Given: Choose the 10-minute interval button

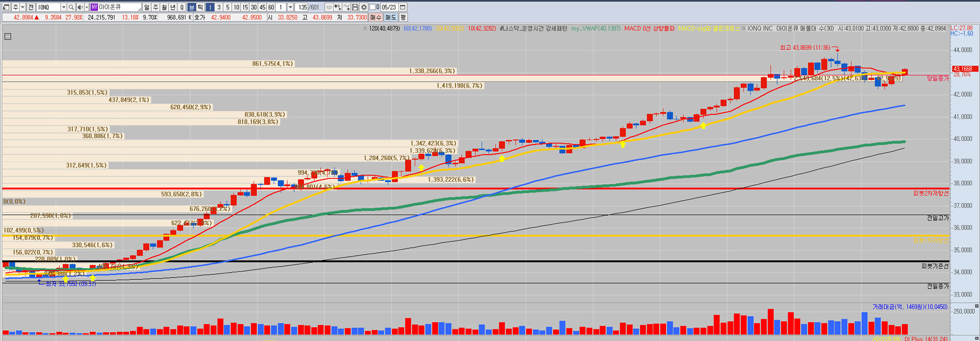Looking at the screenshot, I should (x=236, y=7).
